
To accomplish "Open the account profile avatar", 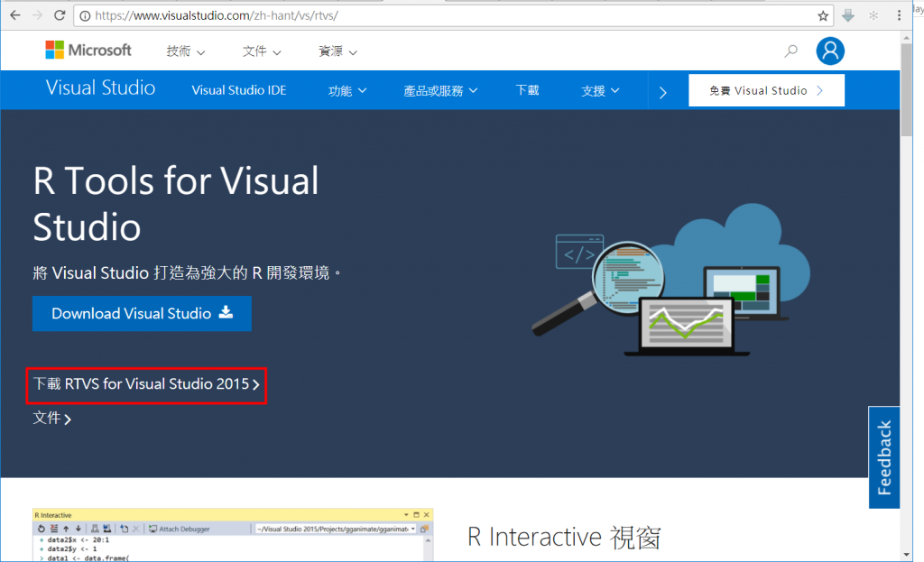I will 830,51.
